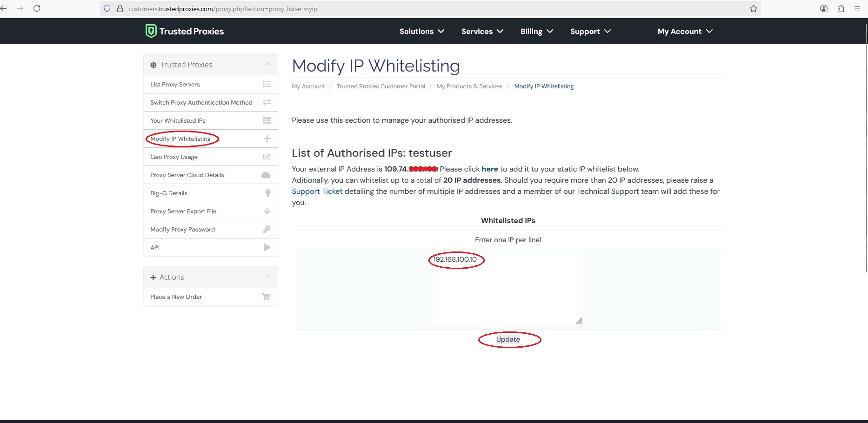This screenshot has height=423, width=868.
Task: Click the padlock site security icon
Action: coord(120,8)
